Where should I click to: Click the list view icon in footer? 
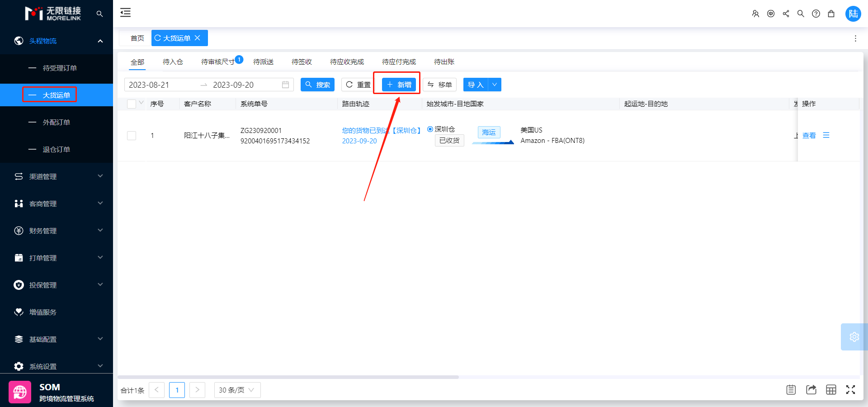pos(791,390)
